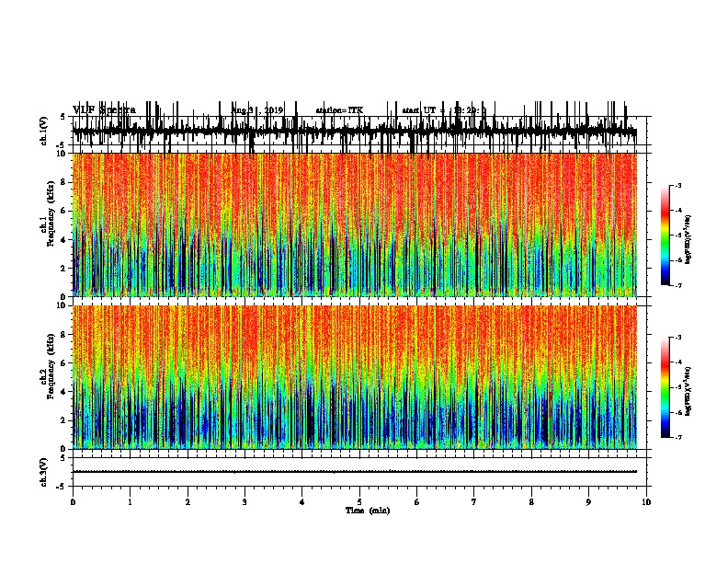Click the ch.3 flat voltage trace panel
The height and width of the screenshot is (563, 728).
click(359, 472)
